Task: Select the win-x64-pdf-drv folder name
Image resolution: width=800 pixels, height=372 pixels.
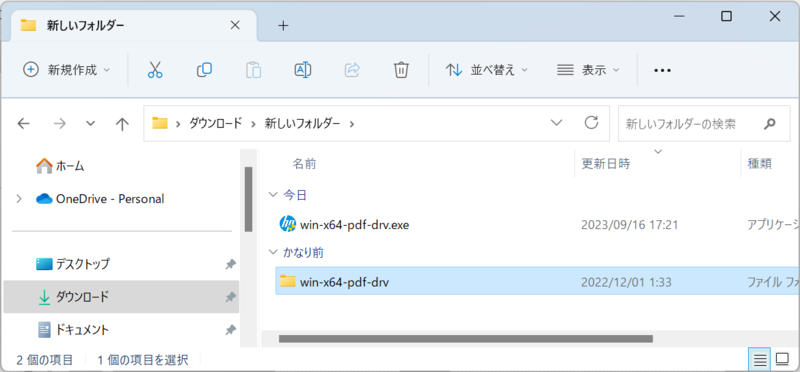Action: [344, 281]
